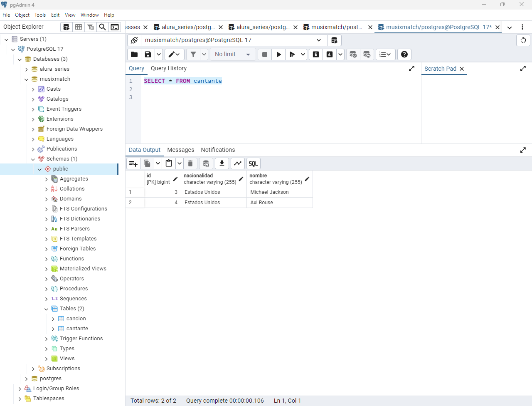Click the Execute script play icon
This screenshot has height=406, width=532.
coord(292,54)
